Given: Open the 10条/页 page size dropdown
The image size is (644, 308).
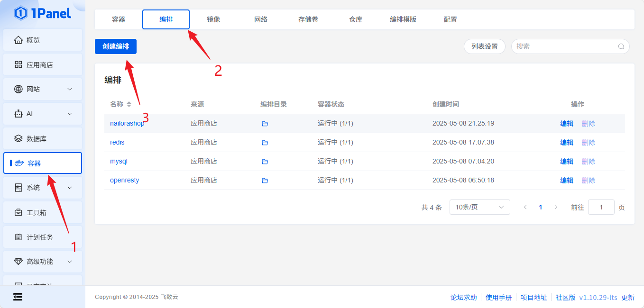Looking at the screenshot, I should 479,207.
